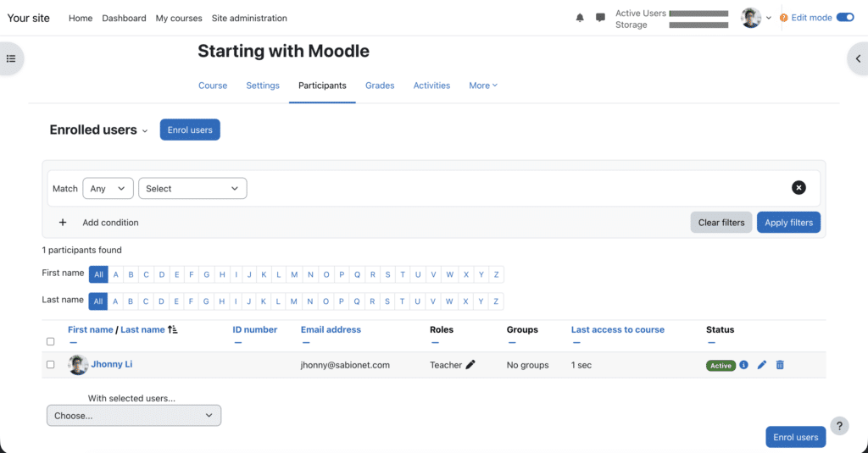Sort by First name header link
Image resolution: width=868 pixels, height=453 pixels.
point(90,329)
